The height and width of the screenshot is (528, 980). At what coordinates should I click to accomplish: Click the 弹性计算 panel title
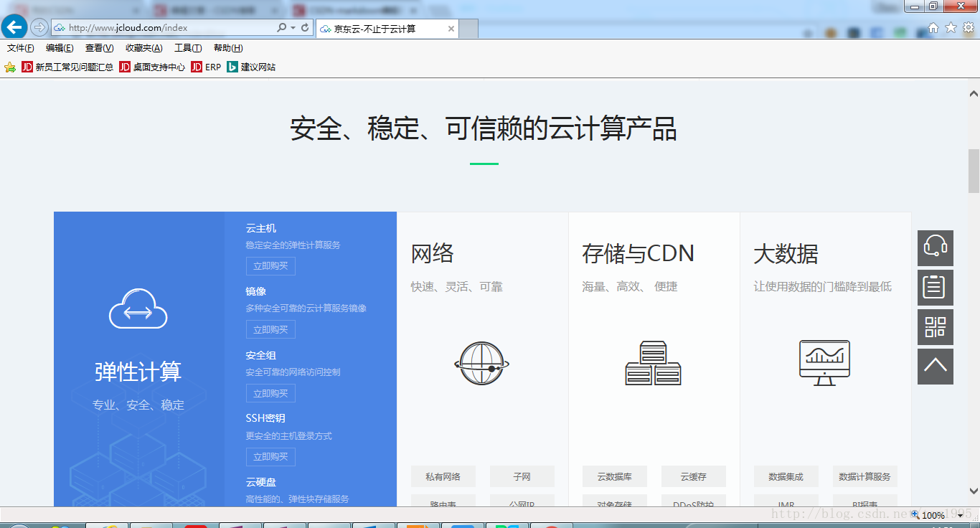138,372
